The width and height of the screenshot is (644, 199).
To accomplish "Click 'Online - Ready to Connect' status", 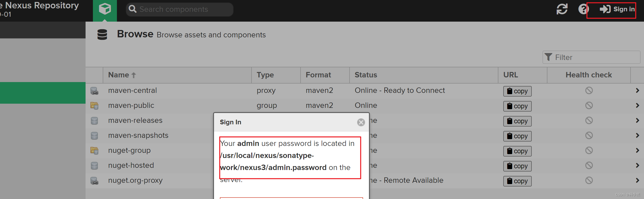I will point(400,90).
